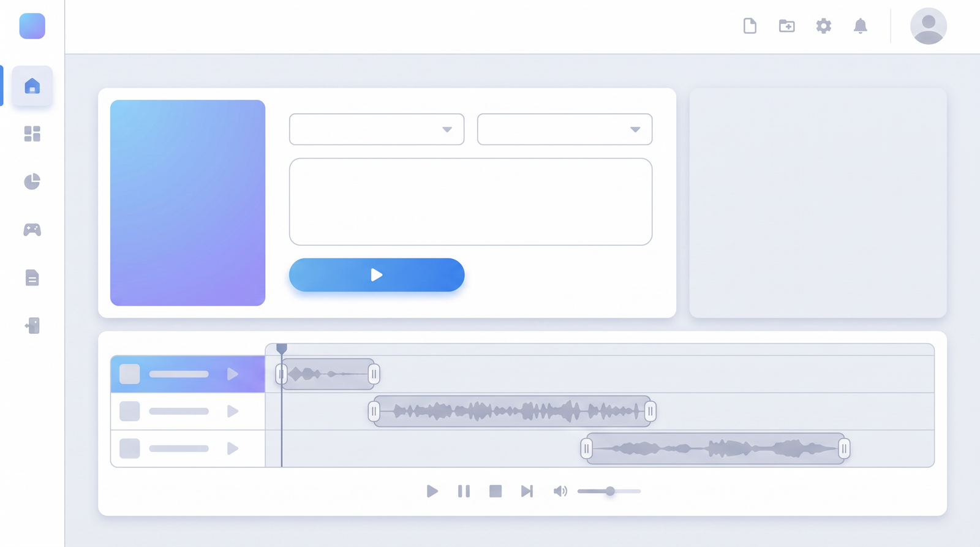This screenshot has width=980, height=547.
Task: Open notifications bell in the top bar
Action: tap(861, 26)
